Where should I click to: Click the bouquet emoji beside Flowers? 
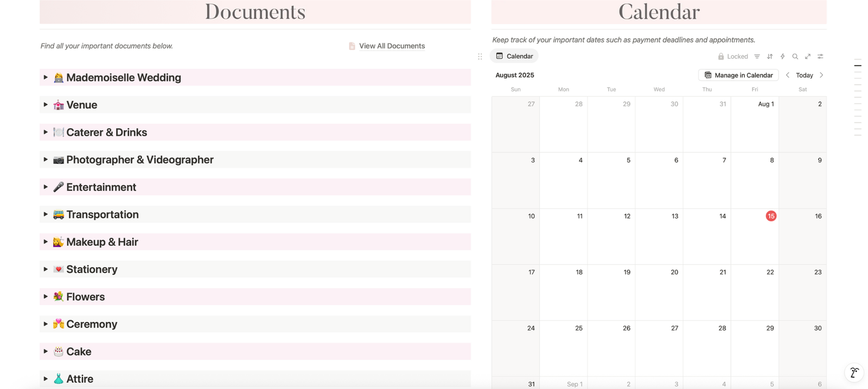click(59, 296)
